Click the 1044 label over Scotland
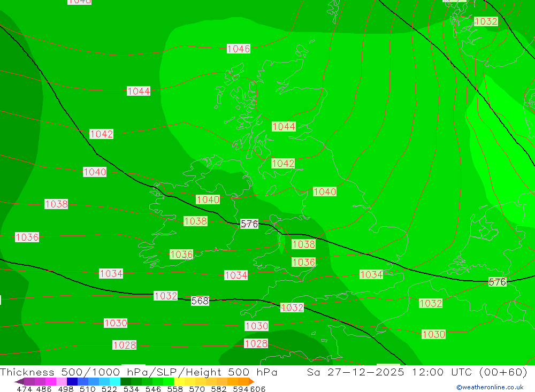The height and width of the screenshot is (392, 535). (284, 127)
